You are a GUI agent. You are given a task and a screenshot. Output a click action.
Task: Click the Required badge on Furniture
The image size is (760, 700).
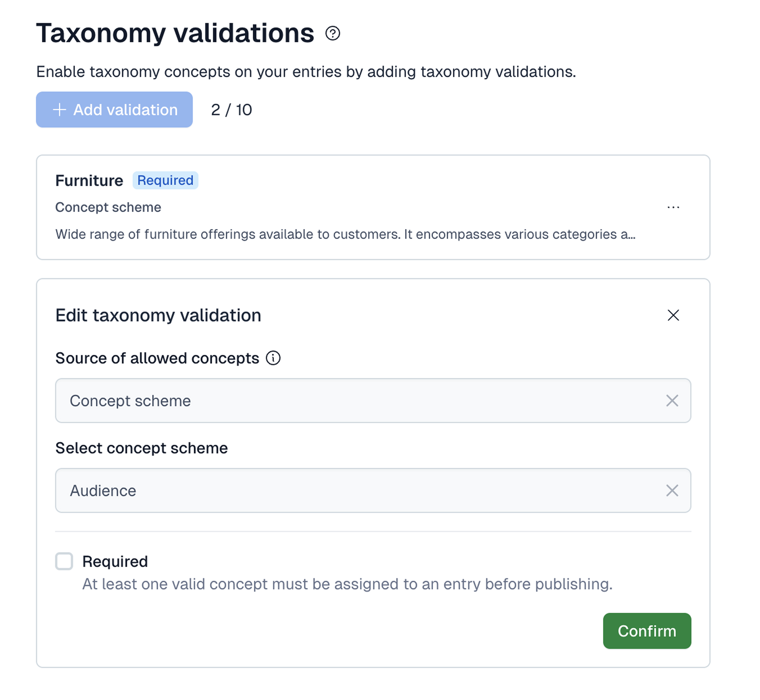(165, 180)
